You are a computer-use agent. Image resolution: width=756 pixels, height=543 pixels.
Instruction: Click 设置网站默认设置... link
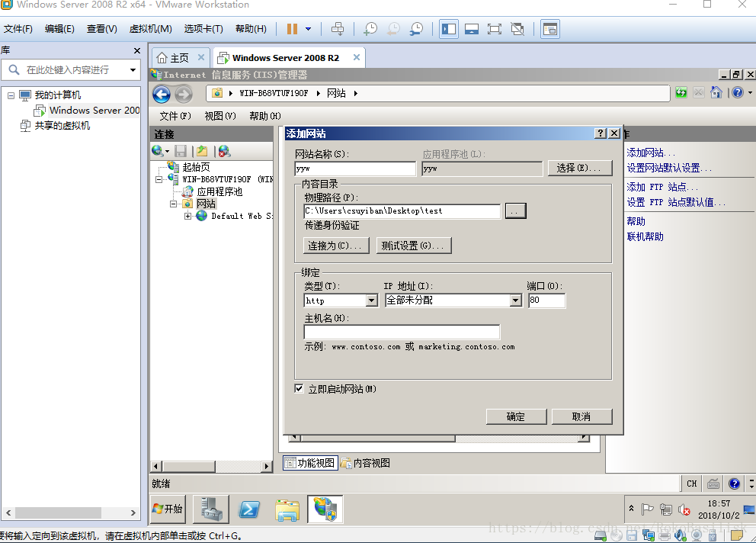point(668,169)
